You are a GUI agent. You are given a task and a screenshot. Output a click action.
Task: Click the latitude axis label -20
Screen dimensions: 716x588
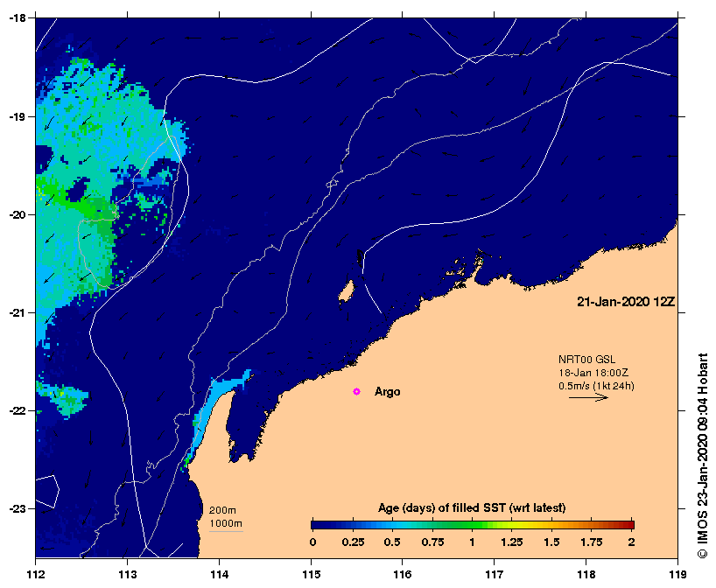click(16, 214)
